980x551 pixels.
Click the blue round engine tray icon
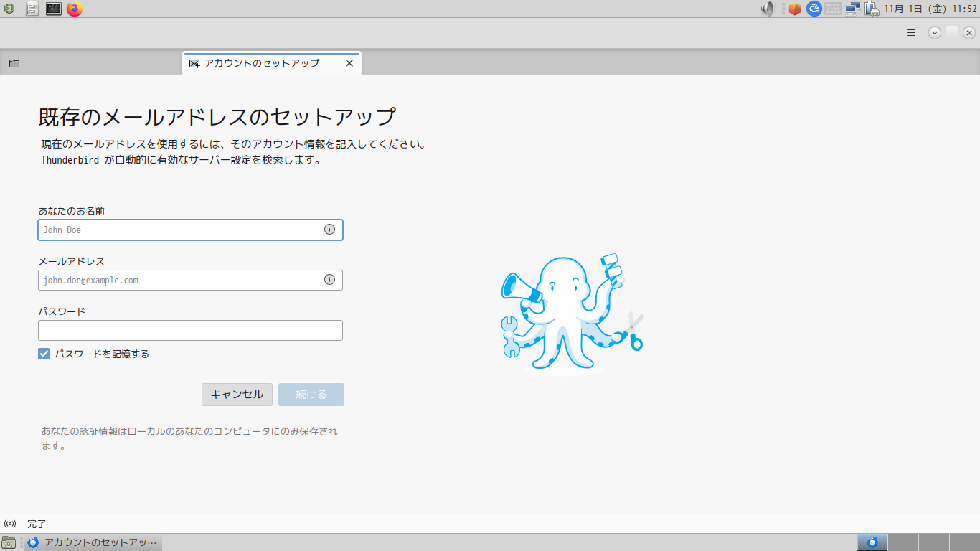[x=814, y=9]
